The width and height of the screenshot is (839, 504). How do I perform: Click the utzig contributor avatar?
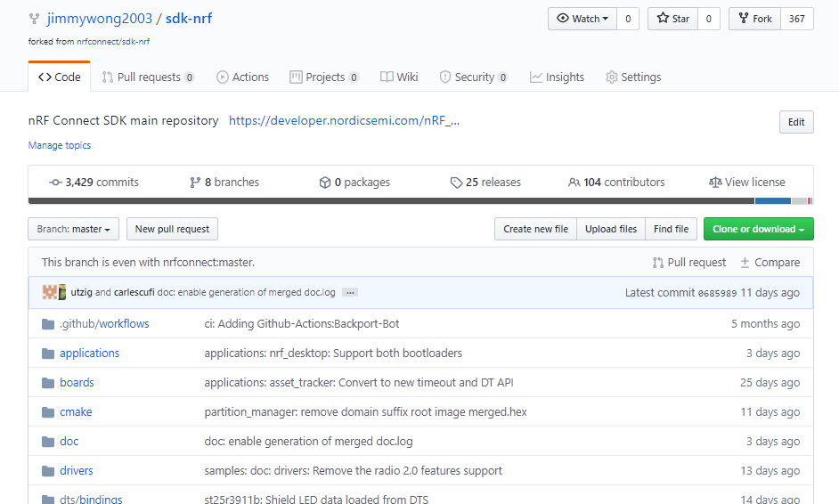click(x=49, y=292)
